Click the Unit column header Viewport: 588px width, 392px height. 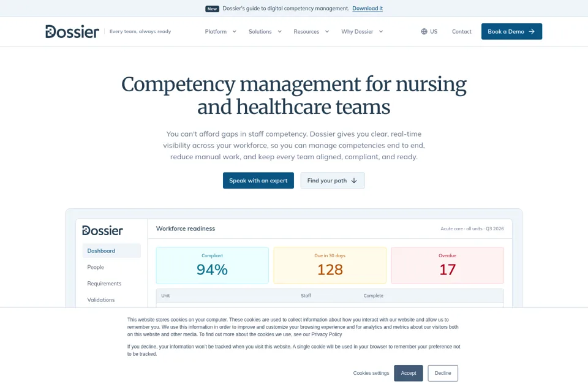coord(165,296)
